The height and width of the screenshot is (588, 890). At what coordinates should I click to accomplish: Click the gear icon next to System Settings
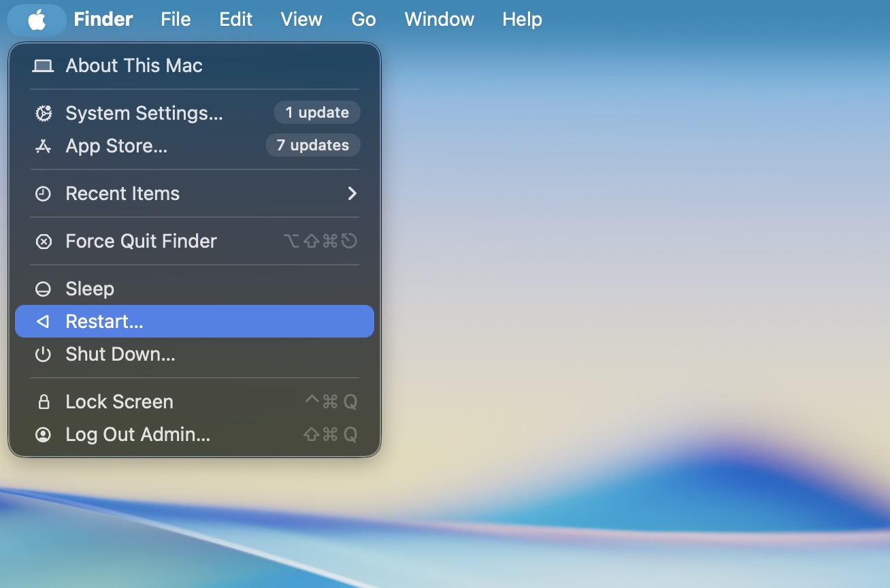(42, 113)
